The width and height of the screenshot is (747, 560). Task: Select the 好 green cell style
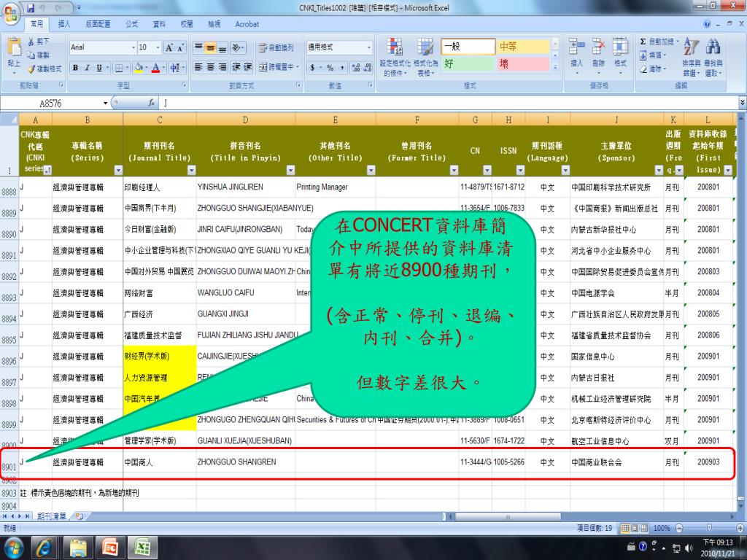point(468,64)
